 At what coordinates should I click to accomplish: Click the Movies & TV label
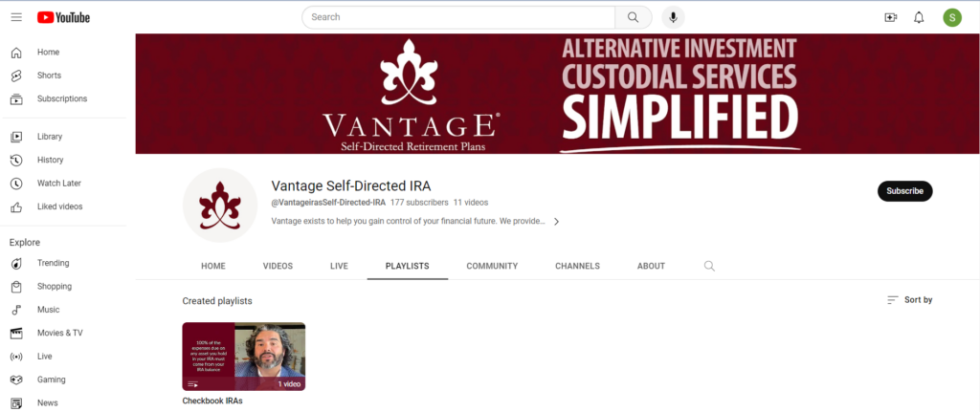pos(59,334)
